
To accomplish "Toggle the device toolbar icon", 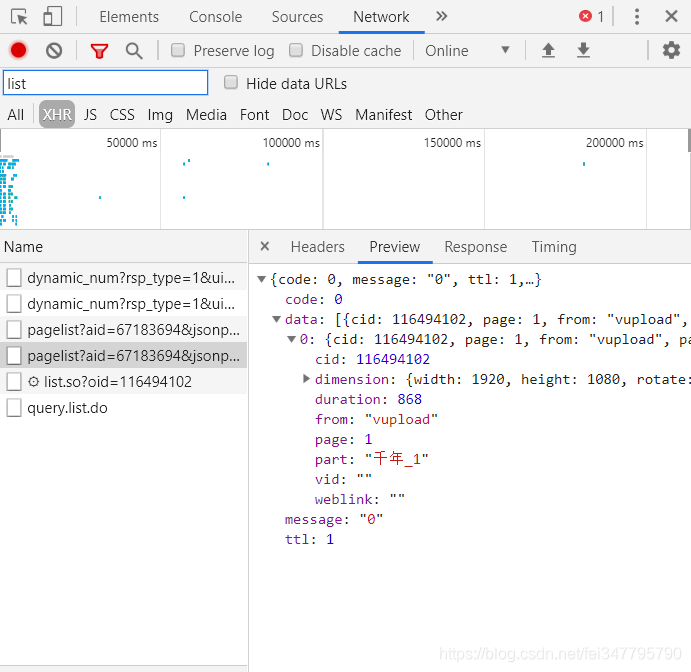I will tap(52, 17).
